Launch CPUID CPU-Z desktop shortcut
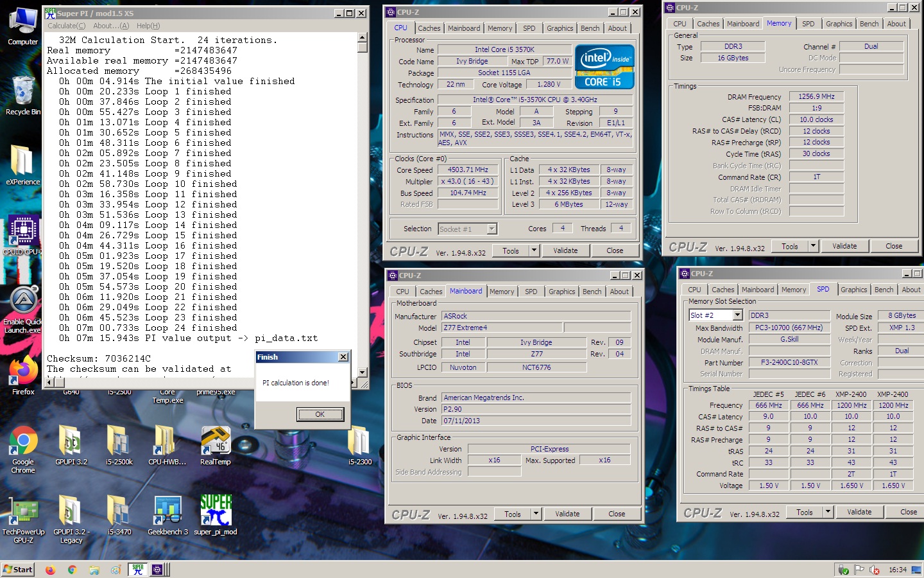This screenshot has height=578, width=924. point(23,235)
